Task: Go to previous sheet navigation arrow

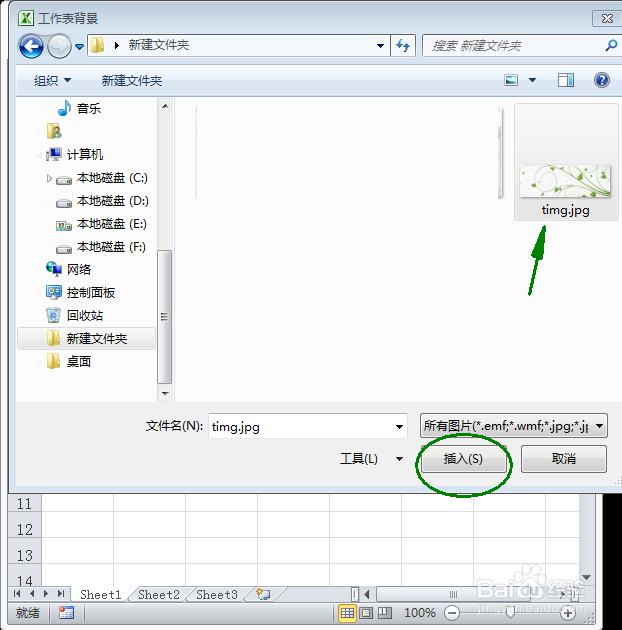Action: tap(32, 594)
